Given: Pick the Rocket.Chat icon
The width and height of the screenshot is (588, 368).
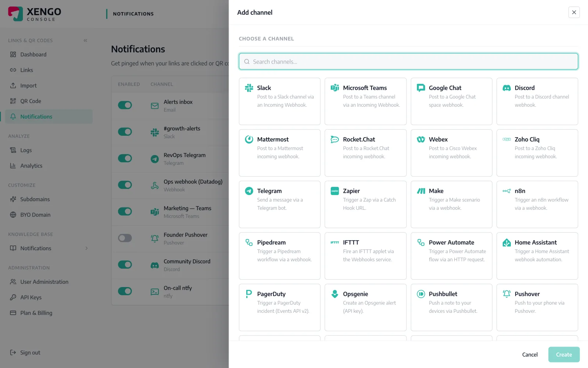Looking at the screenshot, I should [x=335, y=139].
